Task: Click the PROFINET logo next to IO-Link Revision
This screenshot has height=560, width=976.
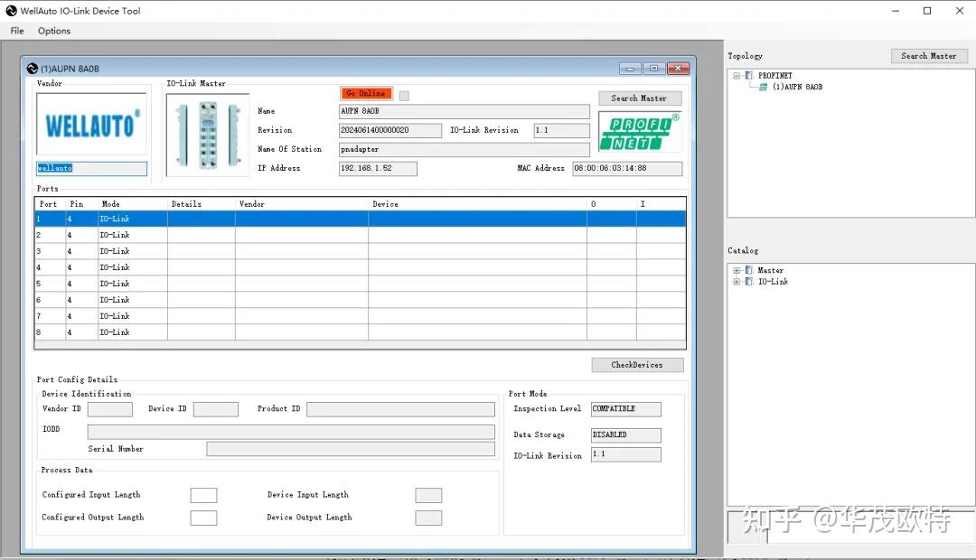Action: (639, 130)
